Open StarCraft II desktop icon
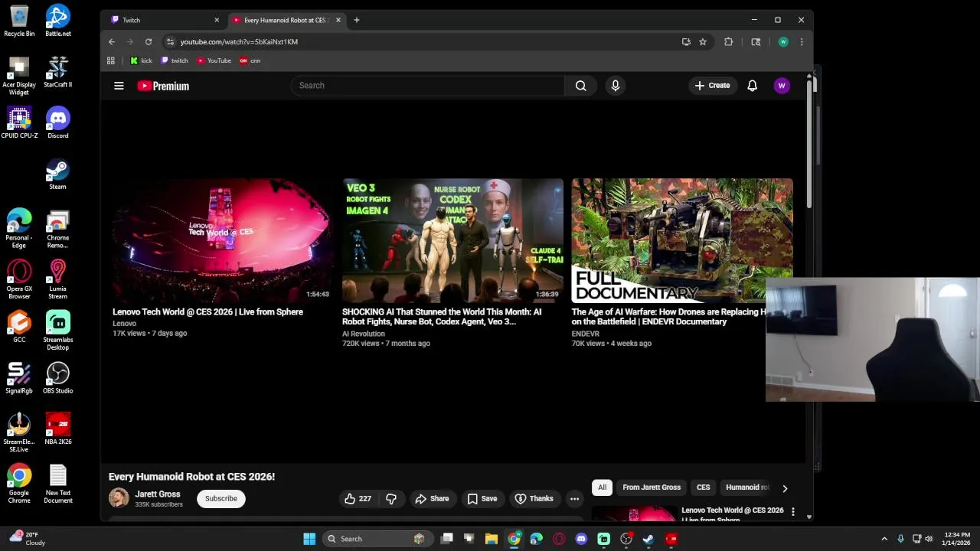Image resolution: width=980 pixels, height=551 pixels. 58,71
